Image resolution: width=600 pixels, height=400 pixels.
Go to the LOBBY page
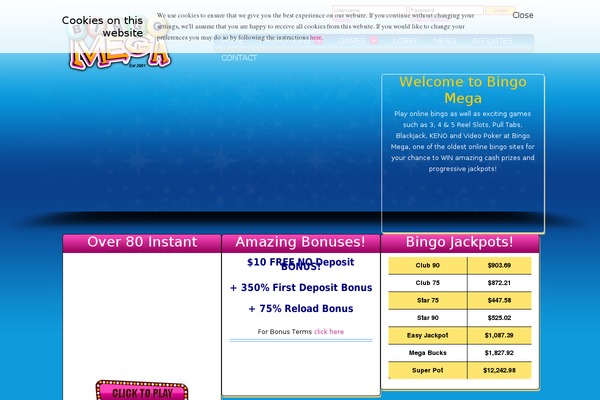[405, 41]
